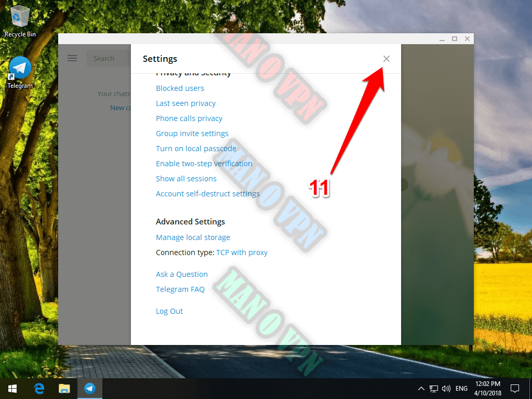The height and width of the screenshot is (399, 532).
Task: Open the Telegram FAQ link
Action: 180,289
